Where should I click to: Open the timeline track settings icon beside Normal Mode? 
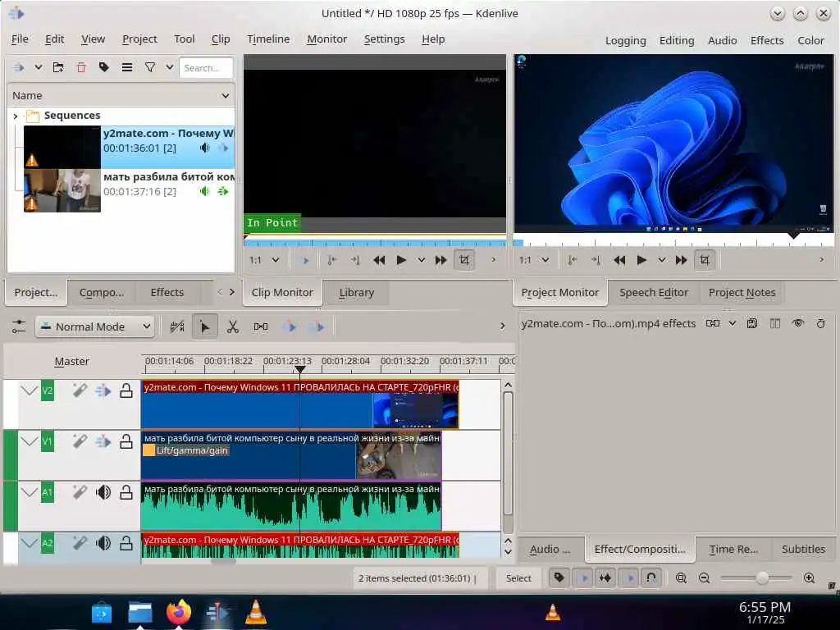pos(19,326)
